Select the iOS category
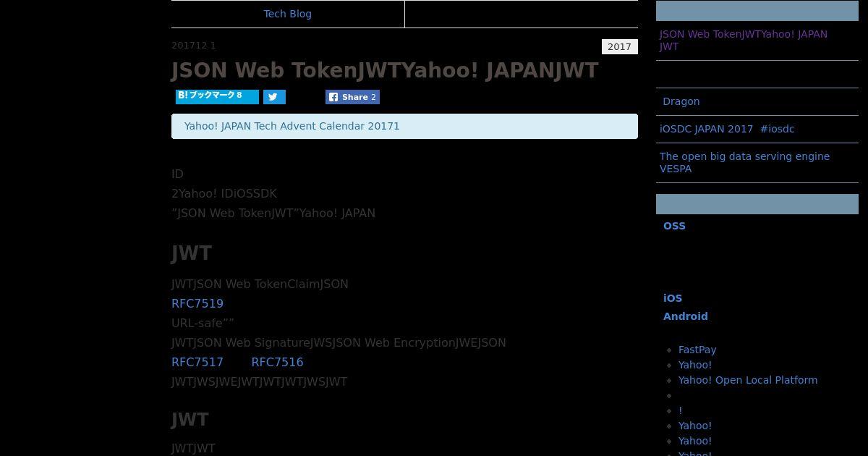Image resolution: width=868 pixels, height=456 pixels. click(x=673, y=298)
